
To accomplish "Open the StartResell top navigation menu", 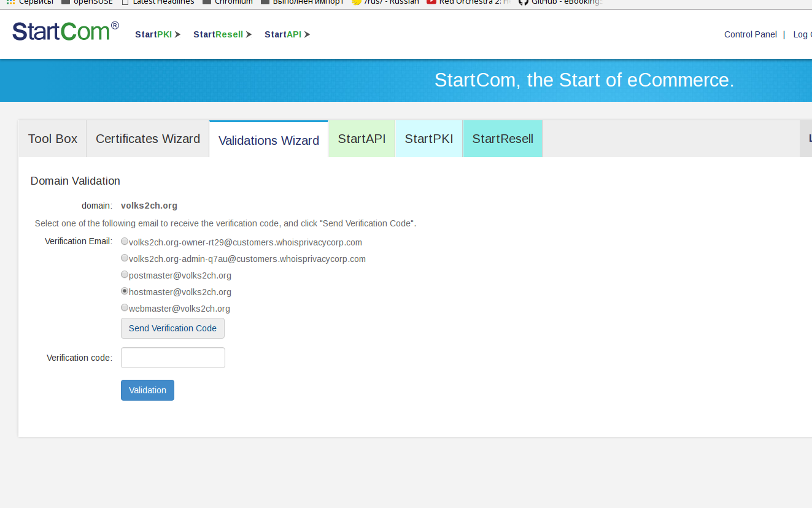I will tap(222, 34).
